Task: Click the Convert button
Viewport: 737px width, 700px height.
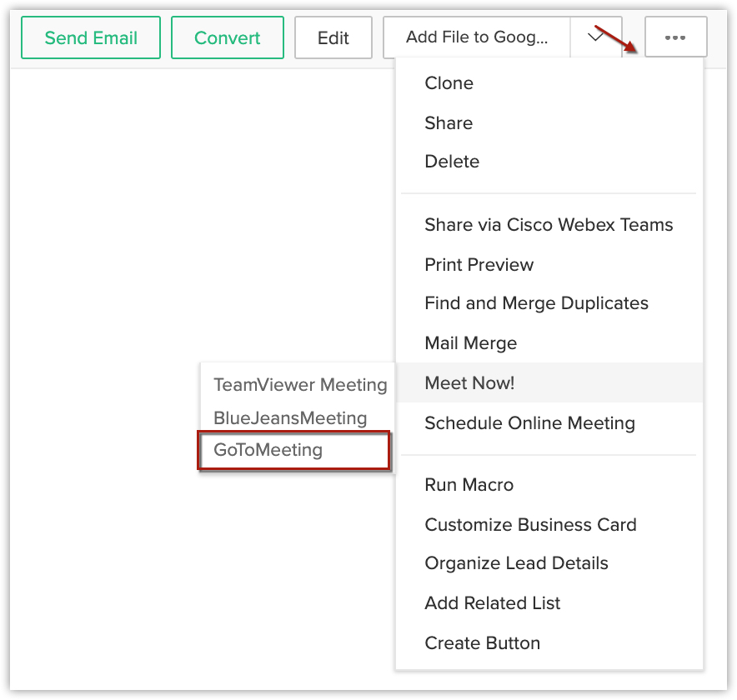Action: (x=227, y=37)
